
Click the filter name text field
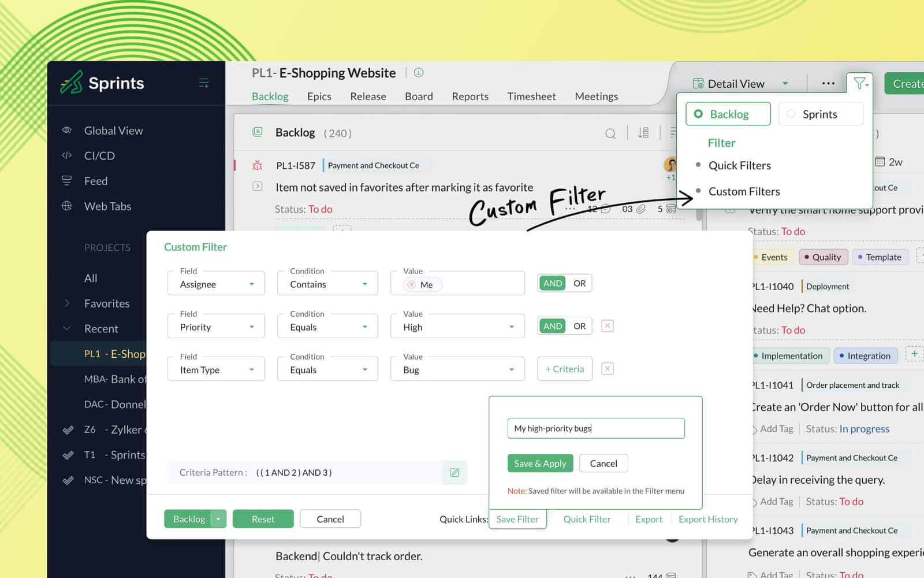point(595,428)
